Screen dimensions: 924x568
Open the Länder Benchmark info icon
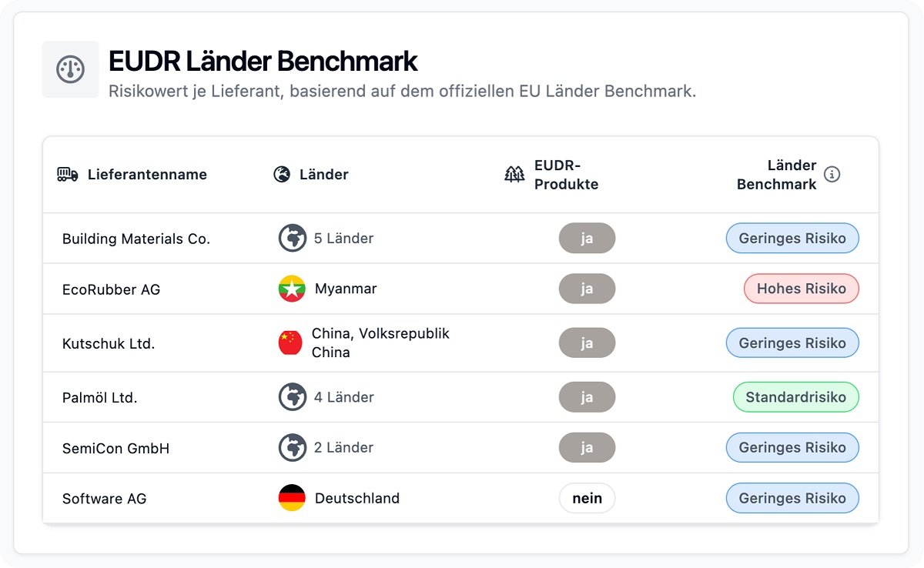click(832, 175)
